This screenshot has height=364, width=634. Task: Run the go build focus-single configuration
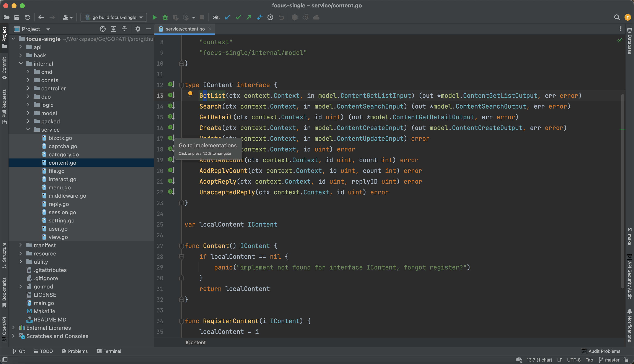click(155, 17)
